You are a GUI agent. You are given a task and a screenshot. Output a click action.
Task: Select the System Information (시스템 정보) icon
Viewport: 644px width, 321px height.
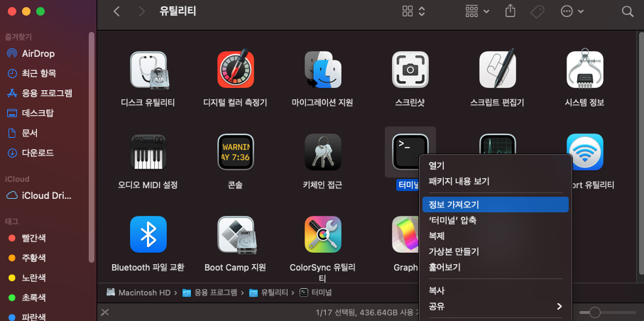[585, 69]
